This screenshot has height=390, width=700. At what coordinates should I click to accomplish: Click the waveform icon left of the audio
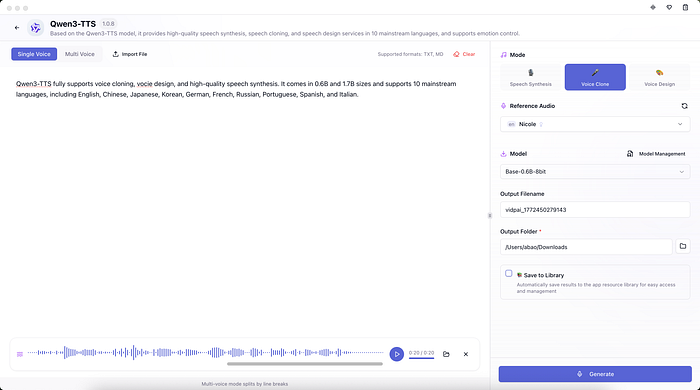pyautogui.click(x=20, y=354)
